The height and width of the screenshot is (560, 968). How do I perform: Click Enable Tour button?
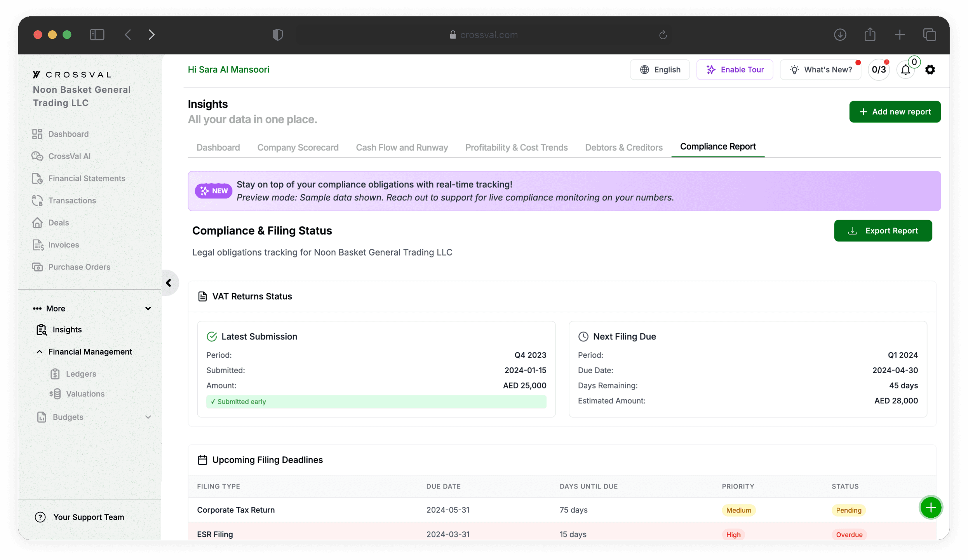click(735, 70)
